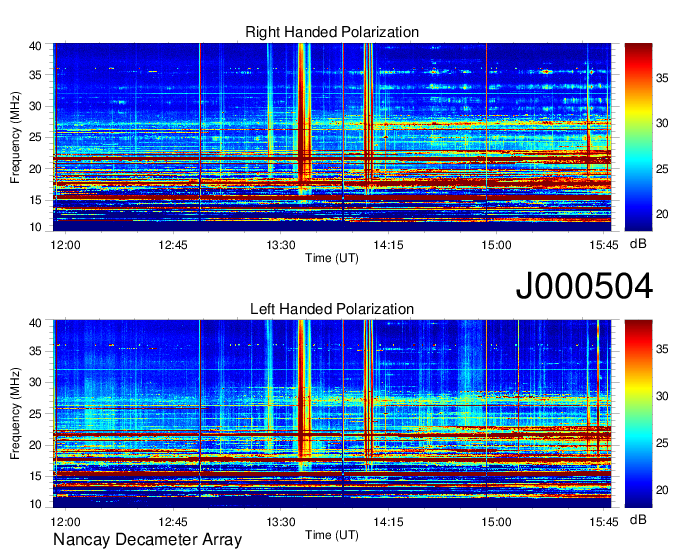Image resolution: width=680 pixels, height=552 pixels.
Task: Click the bottom plot's 'Frequency (MHz)' axis label
Action: 15,414
